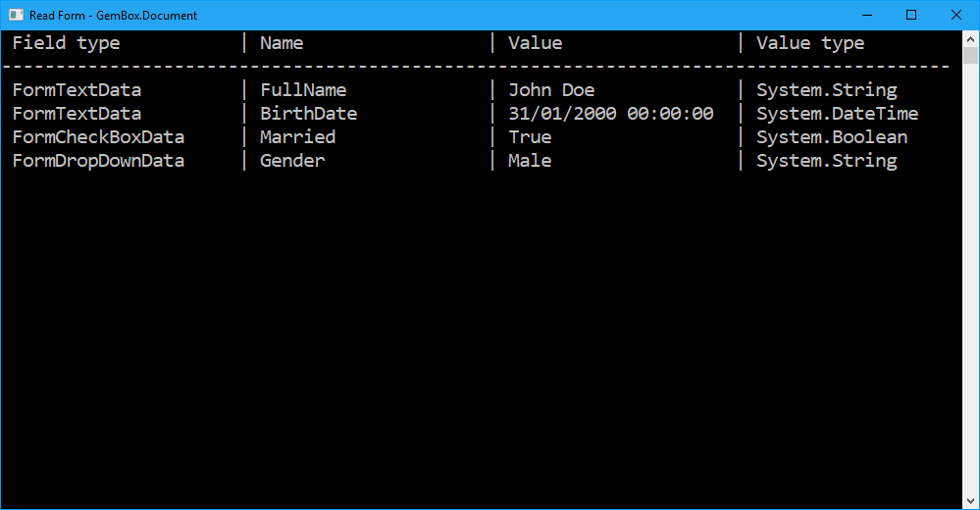Click the 'True' value for Married
980x510 pixels.
point(530,137)
